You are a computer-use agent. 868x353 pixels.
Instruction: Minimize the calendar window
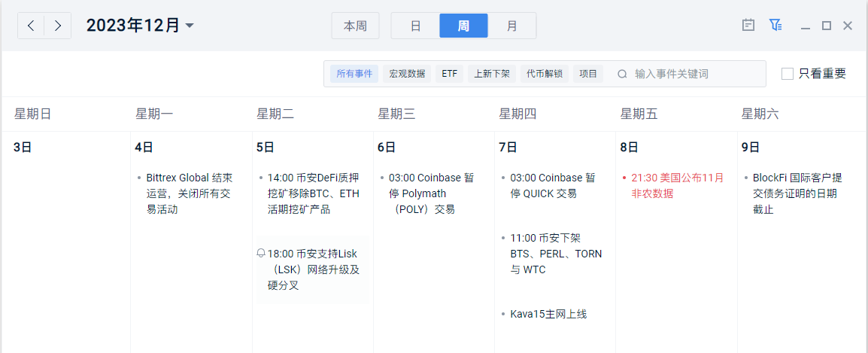[806, 26]
